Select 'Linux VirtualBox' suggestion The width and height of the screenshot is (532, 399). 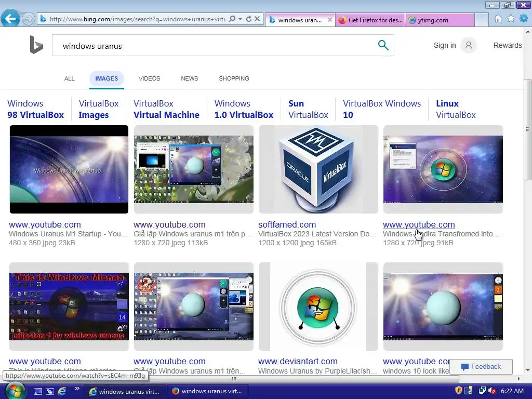pos(456,109)
